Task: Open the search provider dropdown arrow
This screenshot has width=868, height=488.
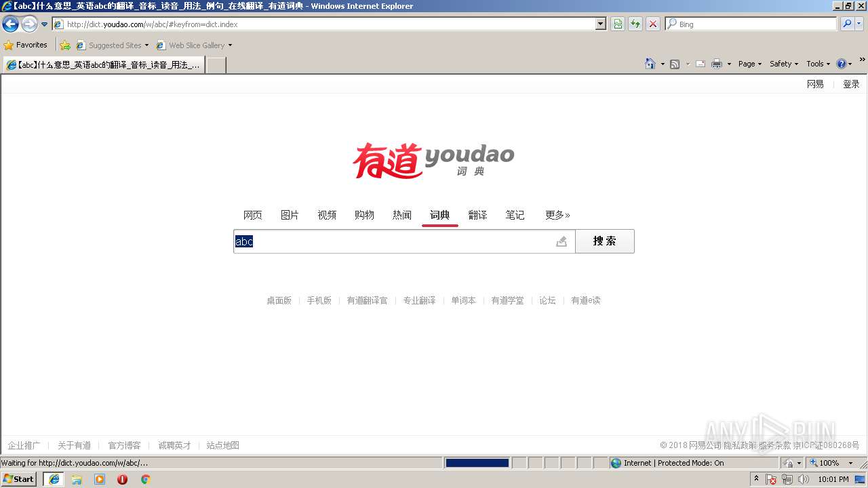Action: click(859, 24)
